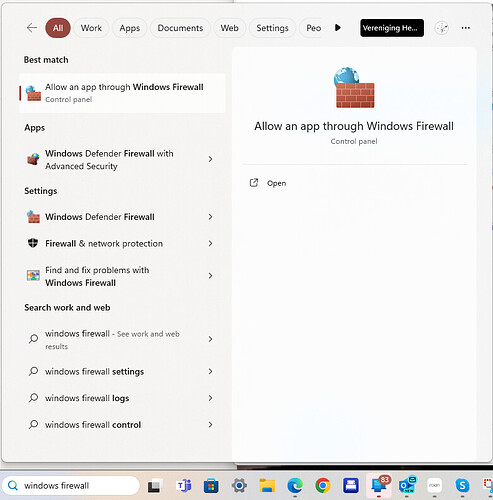Click the Windows Defender Firewall settings icon
The image size is (493, 500).
click(33, 217)
